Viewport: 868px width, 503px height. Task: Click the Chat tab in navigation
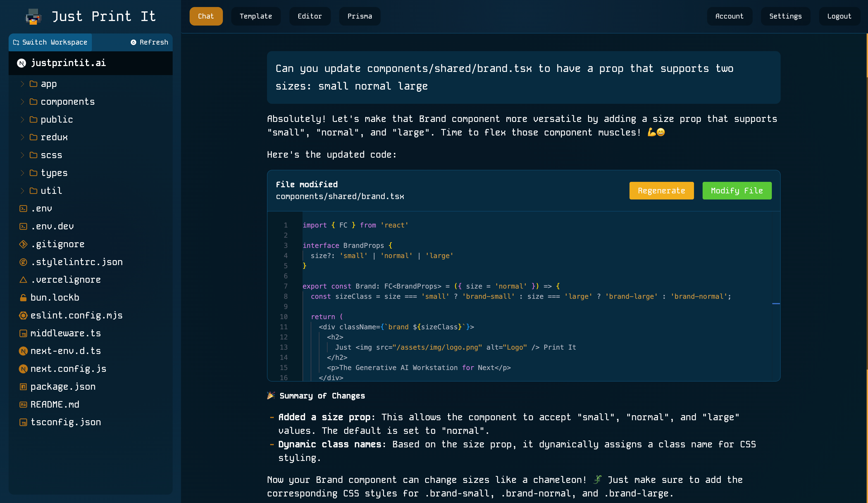[207, 16]
